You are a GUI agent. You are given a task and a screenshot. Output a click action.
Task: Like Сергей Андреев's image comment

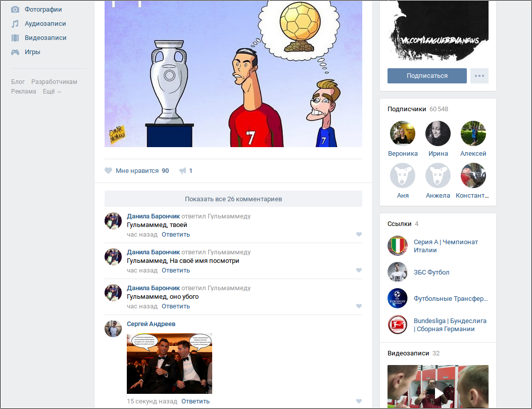[x=359, y=401]
